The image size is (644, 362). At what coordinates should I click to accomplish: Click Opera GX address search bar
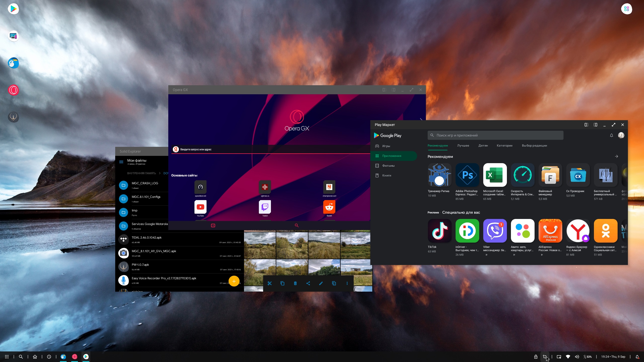coord(271,149)
